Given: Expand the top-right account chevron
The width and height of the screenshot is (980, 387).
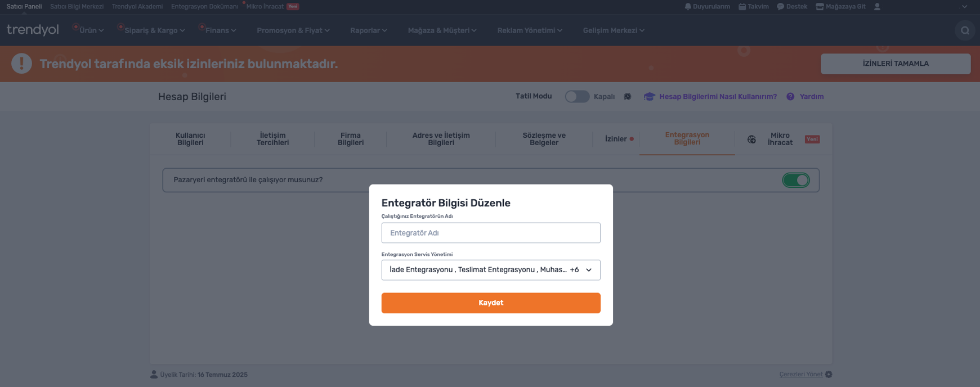Looking at the screenshot, I should pyautogui.click(x=964, y=7).
